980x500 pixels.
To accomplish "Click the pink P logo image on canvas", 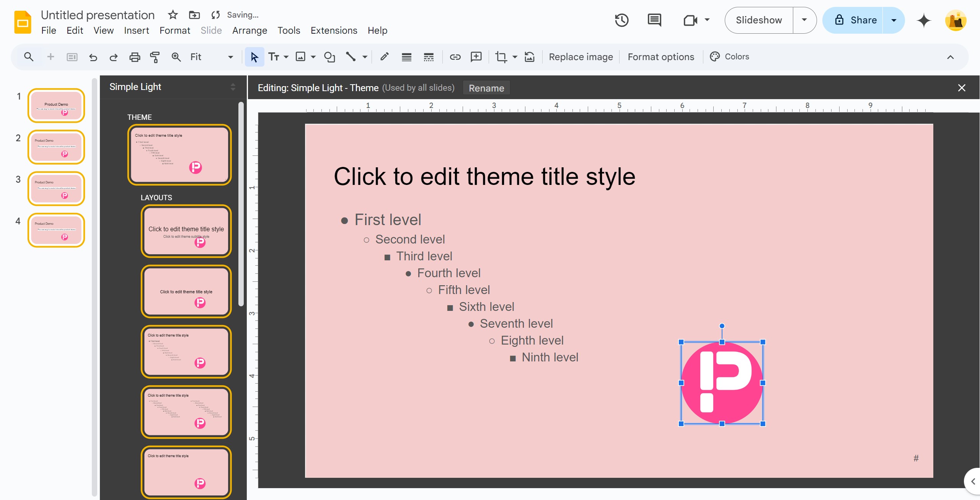I will coord(722,383).
